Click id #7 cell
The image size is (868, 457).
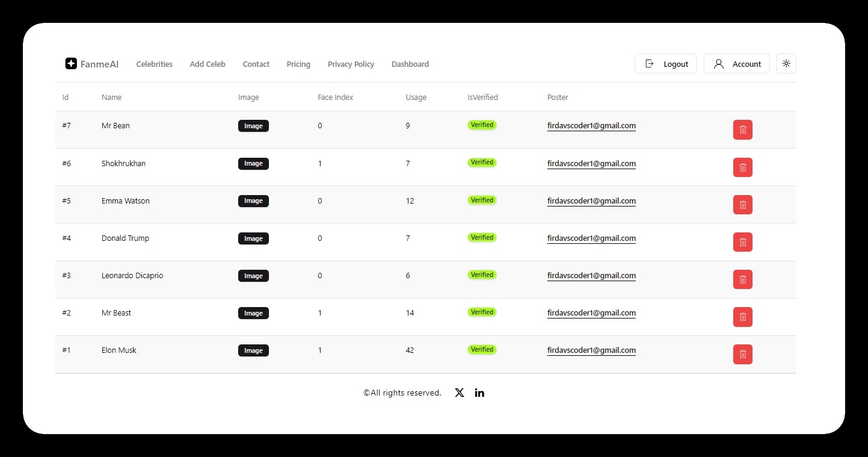point(66,126)
